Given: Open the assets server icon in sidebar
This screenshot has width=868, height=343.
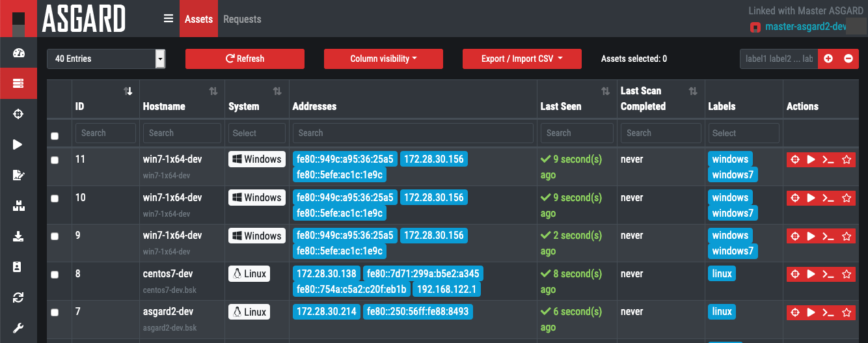Looking at the screenshot, I should coord(18,83).
